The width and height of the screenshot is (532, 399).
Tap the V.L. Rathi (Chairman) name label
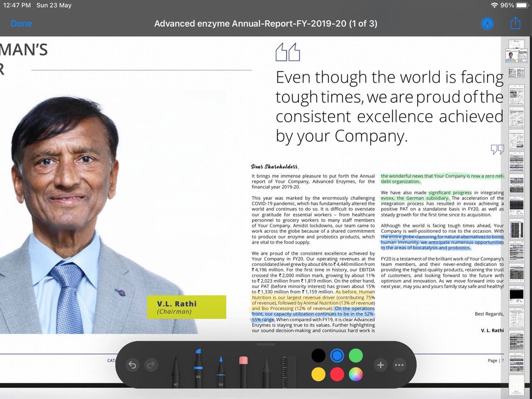point(187,307)
